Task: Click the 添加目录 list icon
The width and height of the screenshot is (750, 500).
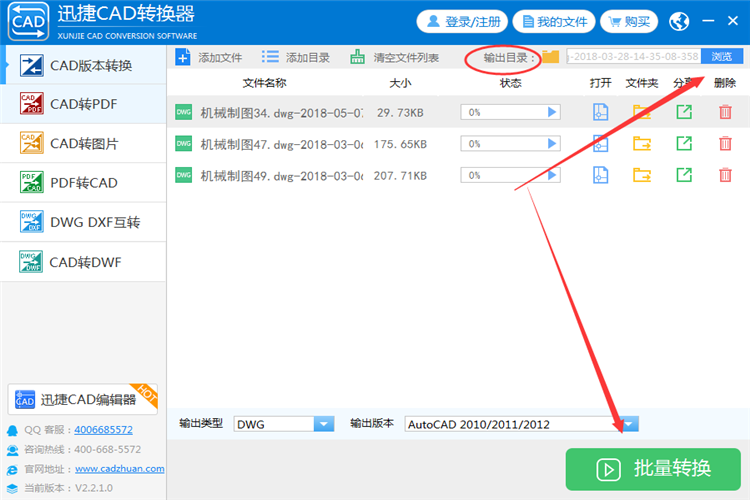Action: click(270, 57)
